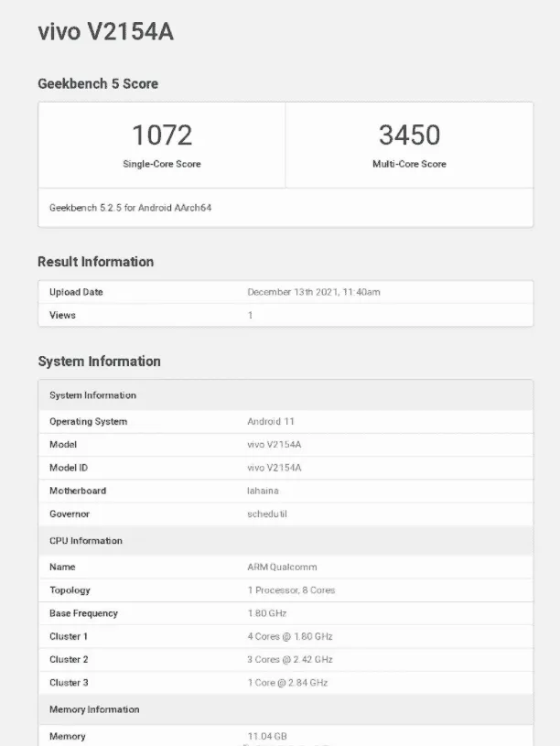Click the Multi-Core Score label
560x746 pixels.
pos(409,164)
